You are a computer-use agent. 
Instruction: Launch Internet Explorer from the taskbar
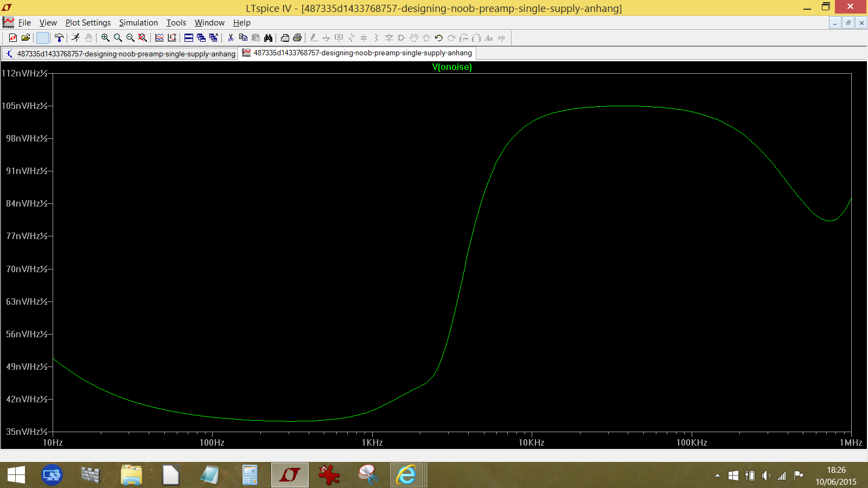point(406,475)
